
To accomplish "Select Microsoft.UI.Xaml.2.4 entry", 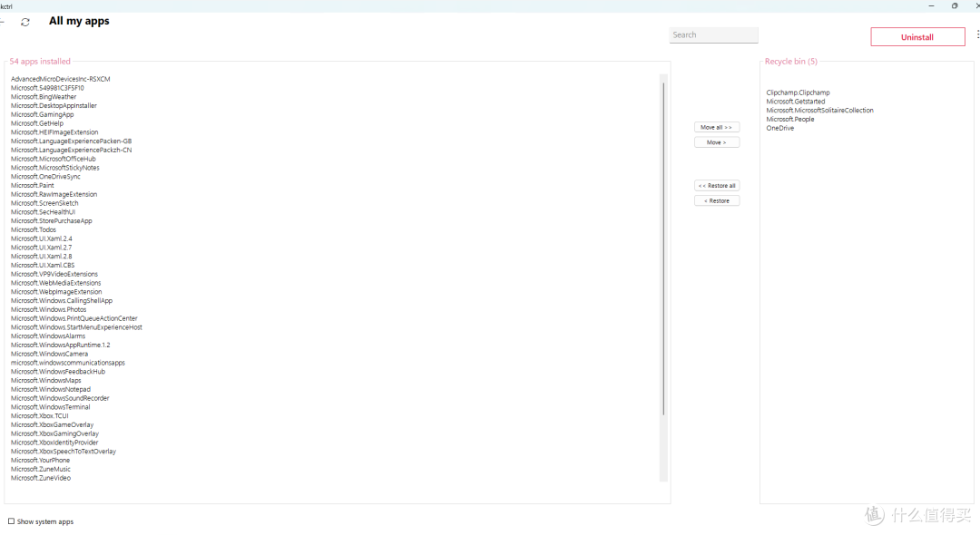I will pos(41,238).
